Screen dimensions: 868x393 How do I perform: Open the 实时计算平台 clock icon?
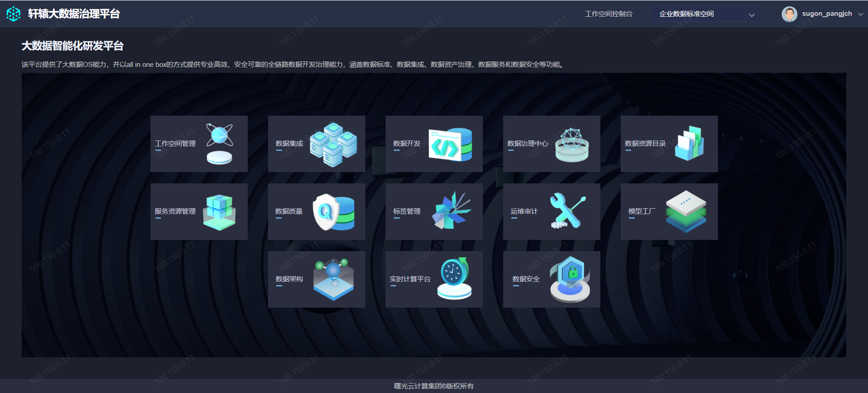pos(454,279)
